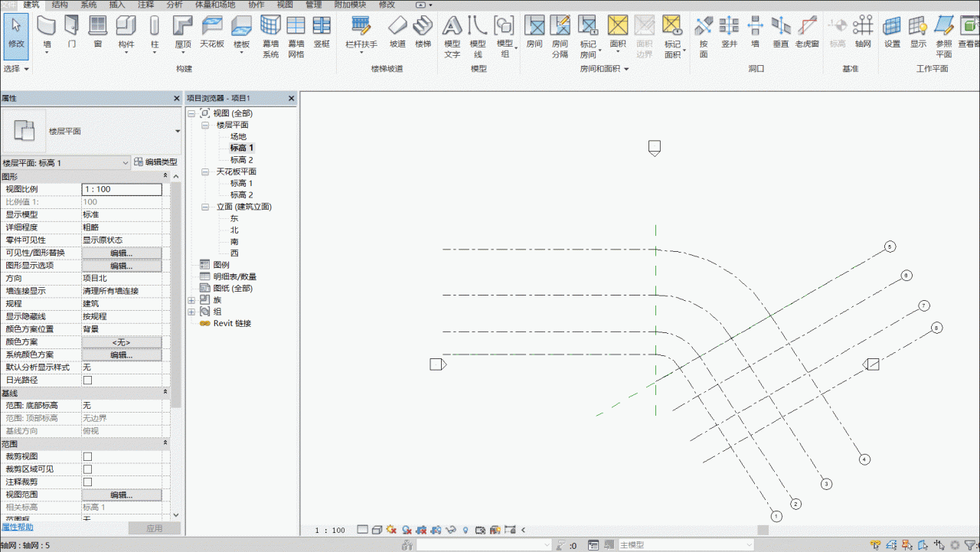
Task: Select 标高 2 under 楼层平面
Action: point(241,160)
